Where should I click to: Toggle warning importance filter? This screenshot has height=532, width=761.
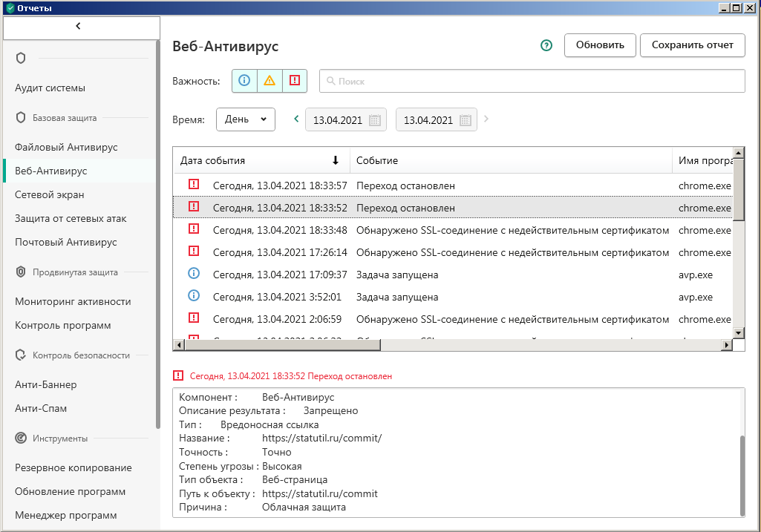click(x=270, y=81)
